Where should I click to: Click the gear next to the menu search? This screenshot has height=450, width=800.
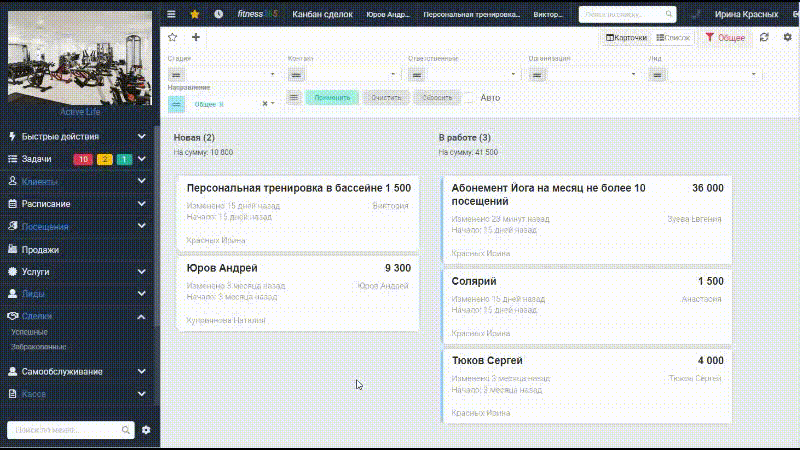[146, 430]
